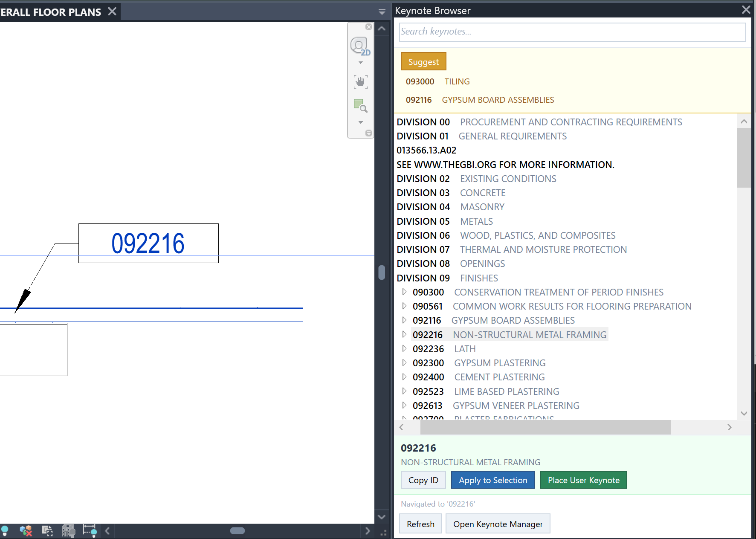
Task: Click the Crop View icon in status bar
Action: [47, 530]
